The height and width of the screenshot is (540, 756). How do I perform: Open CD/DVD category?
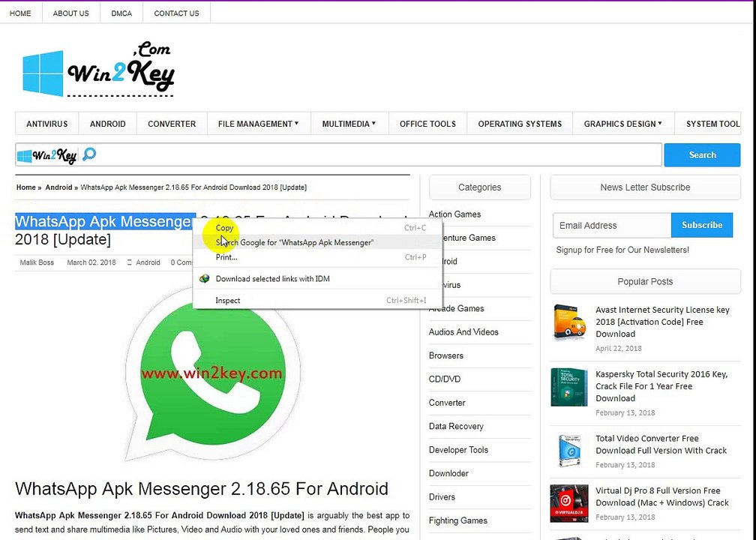tap(445, 379)
